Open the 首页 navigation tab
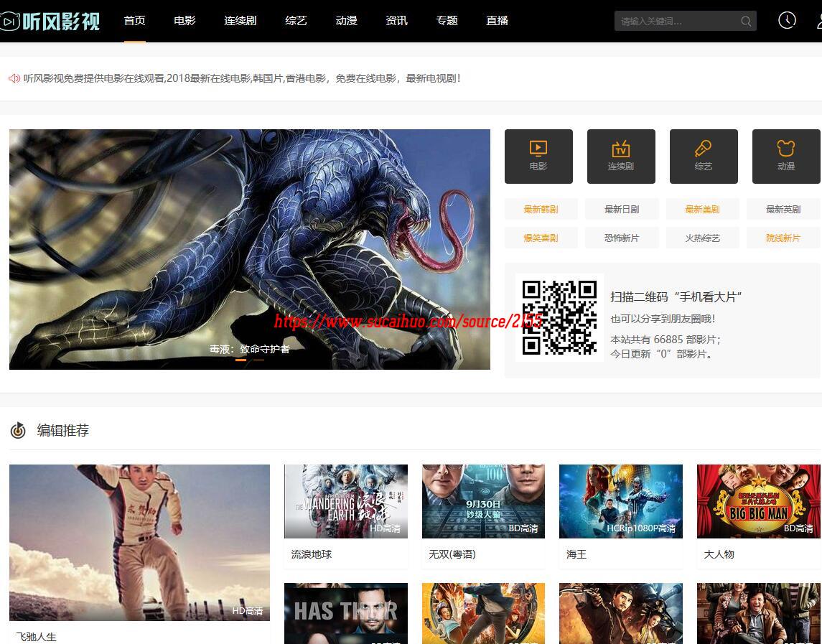This screenshot has height=644, width=822. pyautogui.click(x=135, y=21)
